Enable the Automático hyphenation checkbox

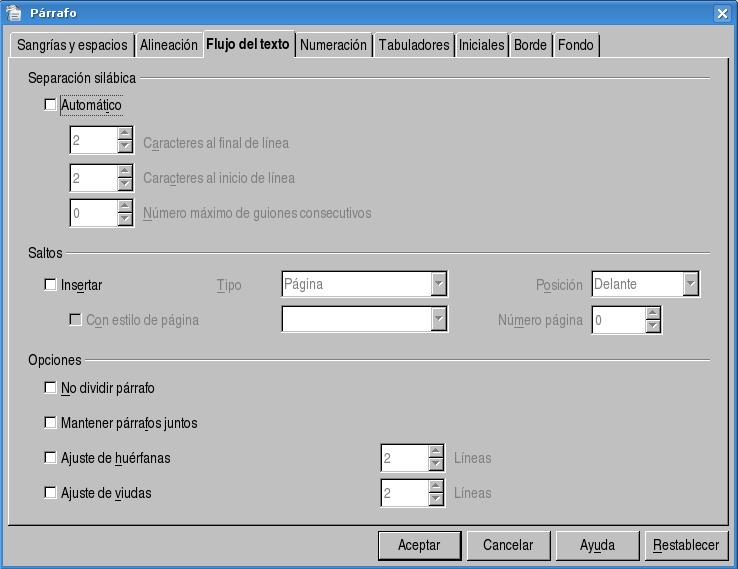click(x=51, y=105)
